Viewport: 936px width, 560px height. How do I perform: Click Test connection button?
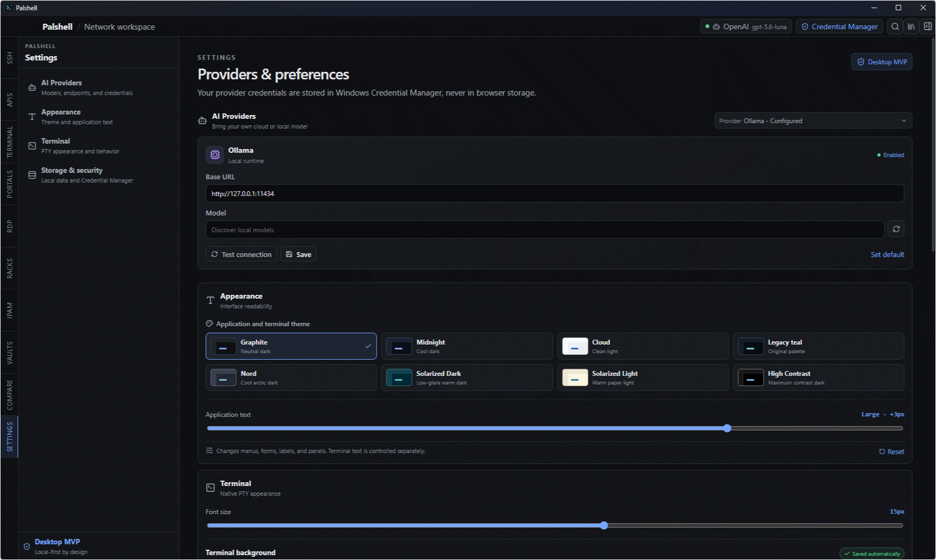tap(241, 254)
